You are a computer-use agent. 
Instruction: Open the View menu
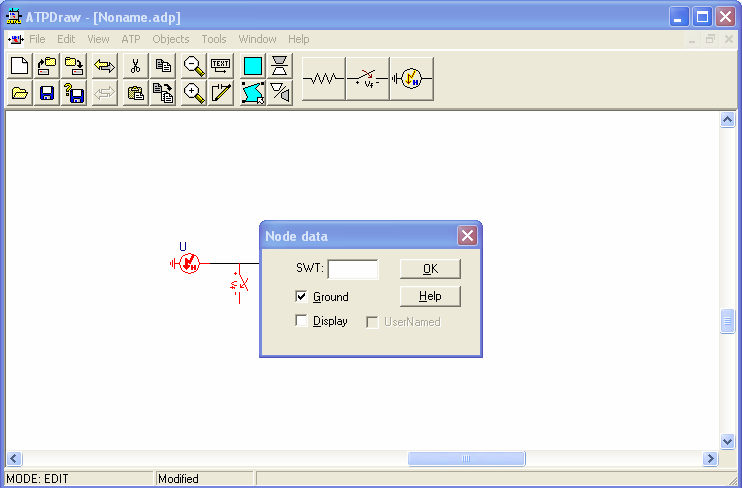pos(98,39)
